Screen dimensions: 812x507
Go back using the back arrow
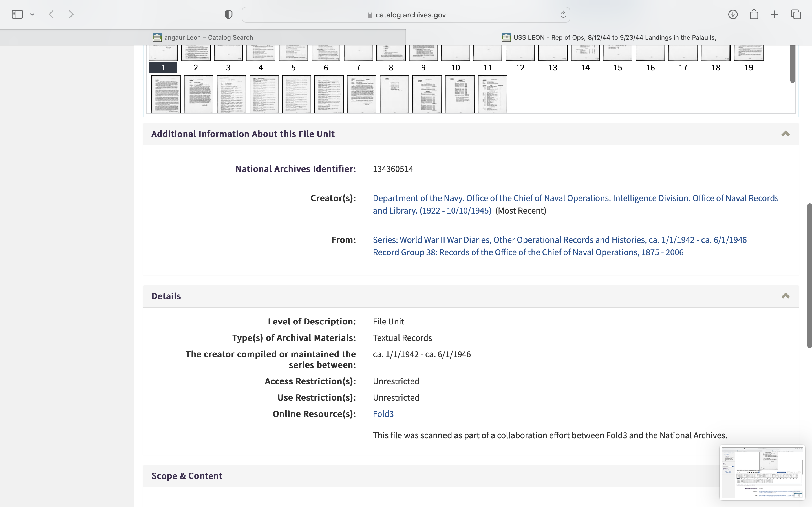pos(51,14)
